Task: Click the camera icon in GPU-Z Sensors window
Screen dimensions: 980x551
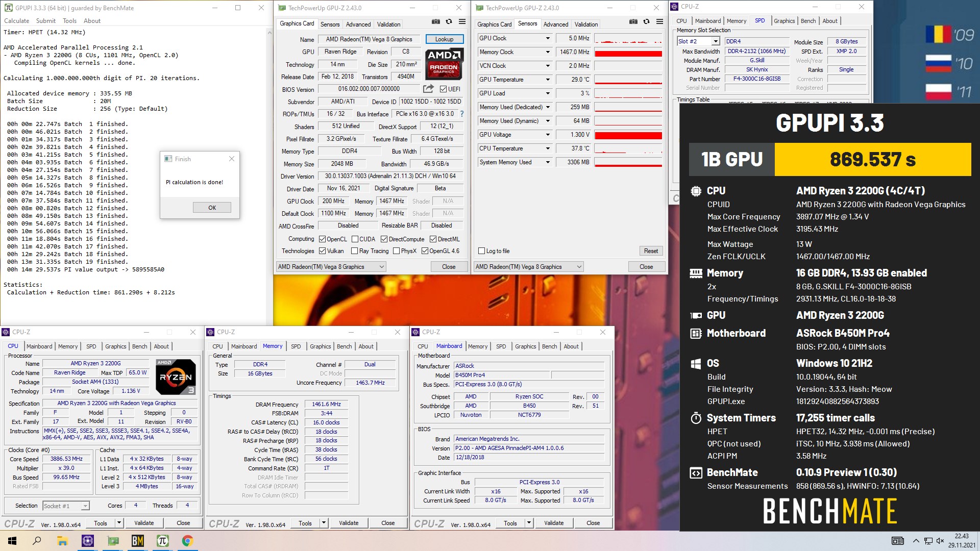Action: 633,22
